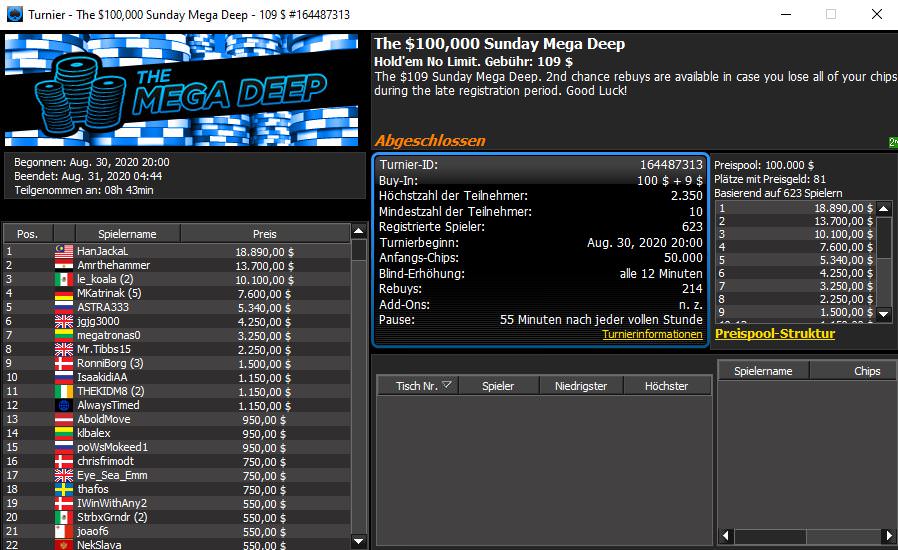Click the Chips column header
Screen dimensions: 898x550
(x=867, y=371)
